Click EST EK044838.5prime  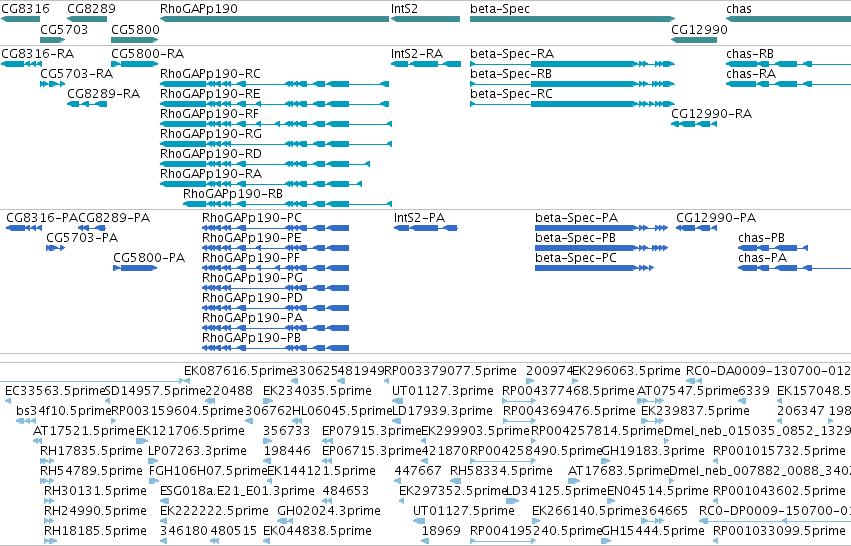317,531
